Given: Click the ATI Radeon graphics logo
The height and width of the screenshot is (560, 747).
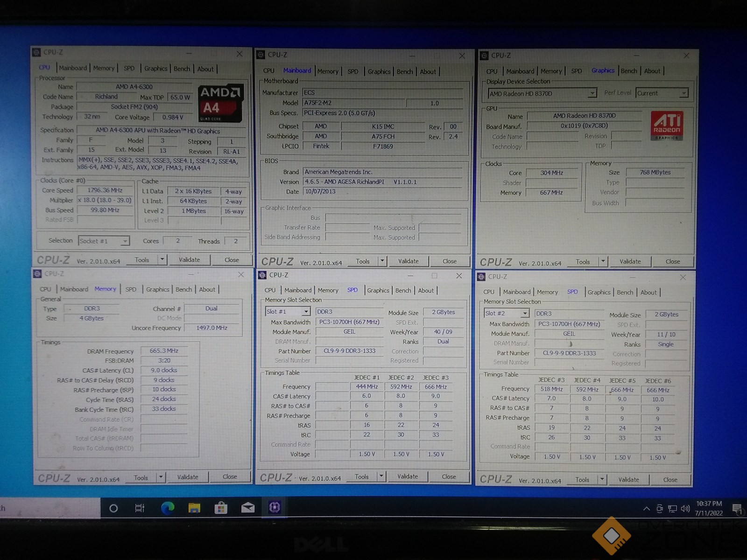Looking at the screenshot, I should coord(667,126).
